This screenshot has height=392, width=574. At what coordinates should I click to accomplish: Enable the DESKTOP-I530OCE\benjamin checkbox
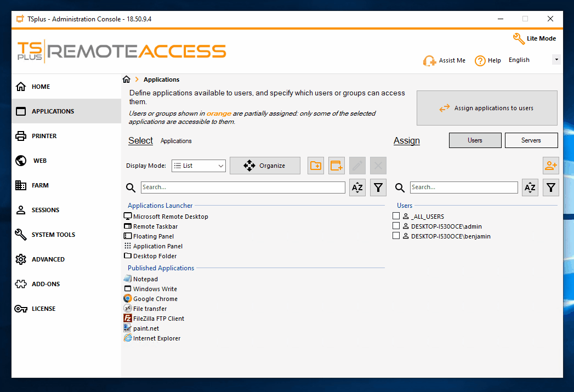click(396, 236)
